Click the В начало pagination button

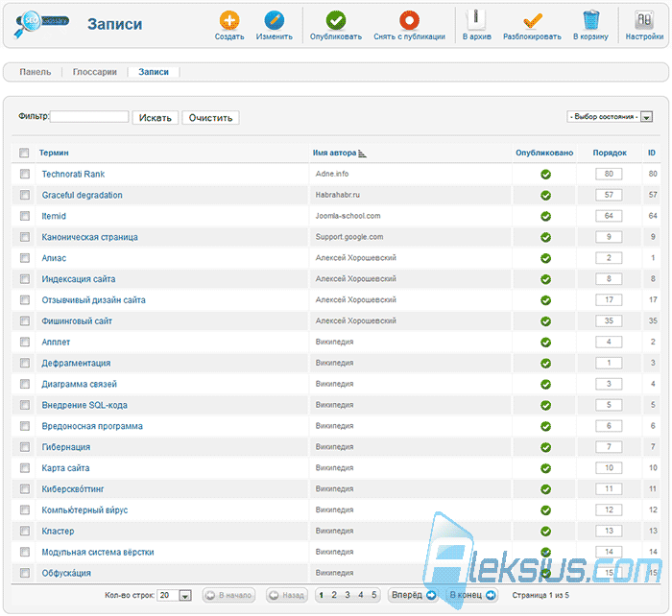(x=228, y=596)
